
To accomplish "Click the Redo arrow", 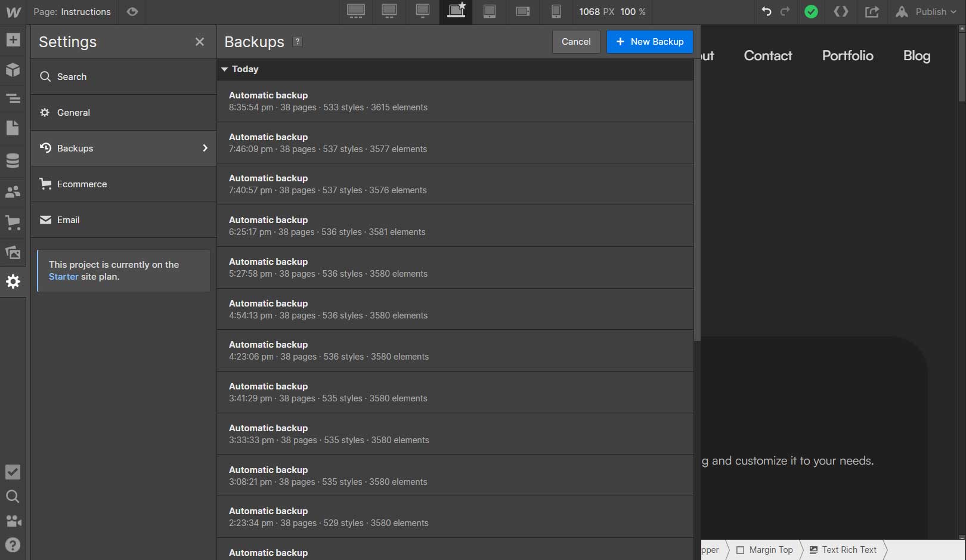I will tap(785, 11).
